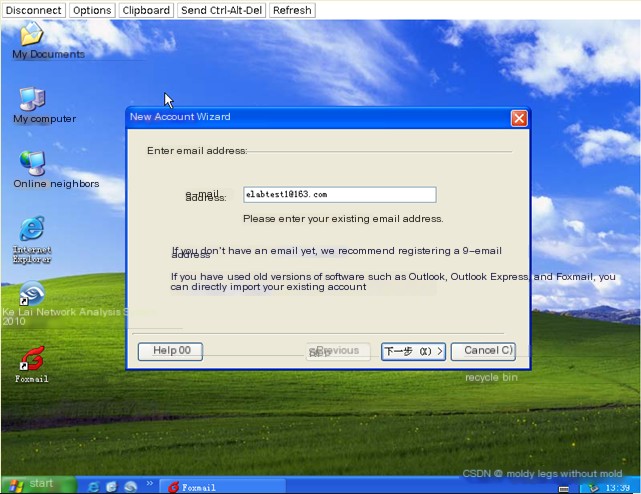Click 'Enter email address:' heading text

click(x=197, y=151)
